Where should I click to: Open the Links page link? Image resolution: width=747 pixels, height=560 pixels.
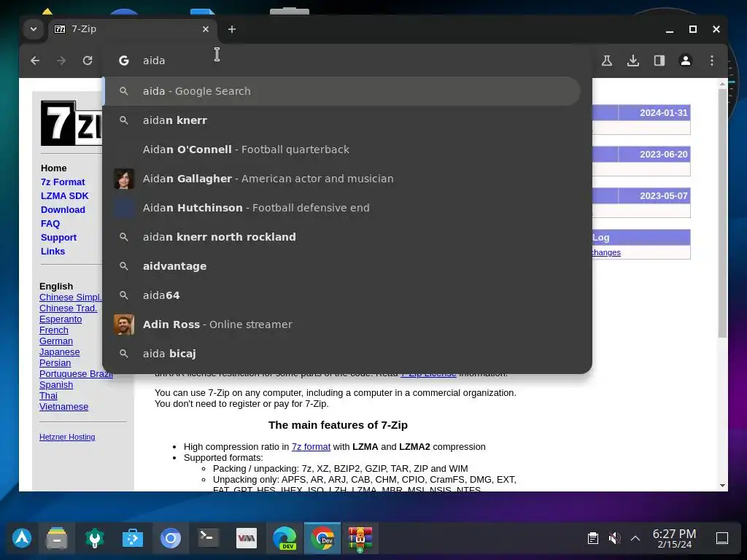(53, 251)
